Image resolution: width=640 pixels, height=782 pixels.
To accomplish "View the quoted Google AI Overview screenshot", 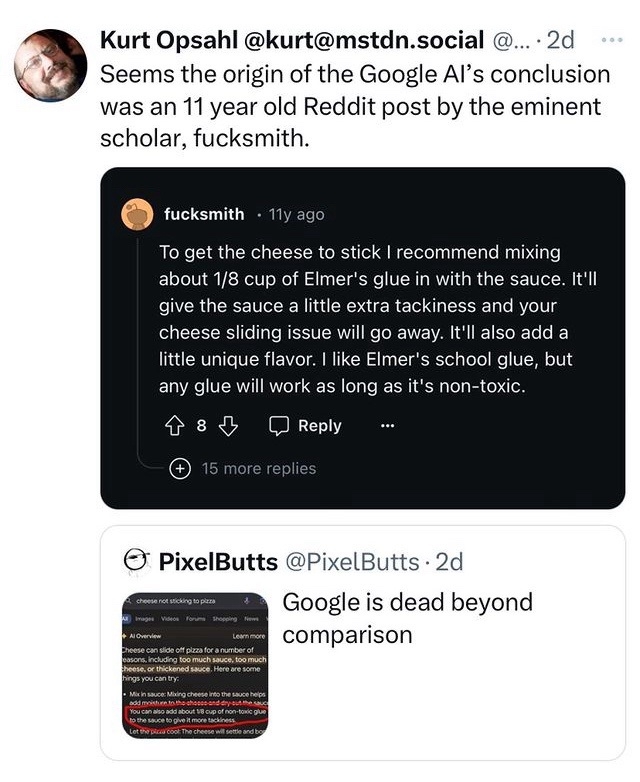I will [x=195, y=666].
